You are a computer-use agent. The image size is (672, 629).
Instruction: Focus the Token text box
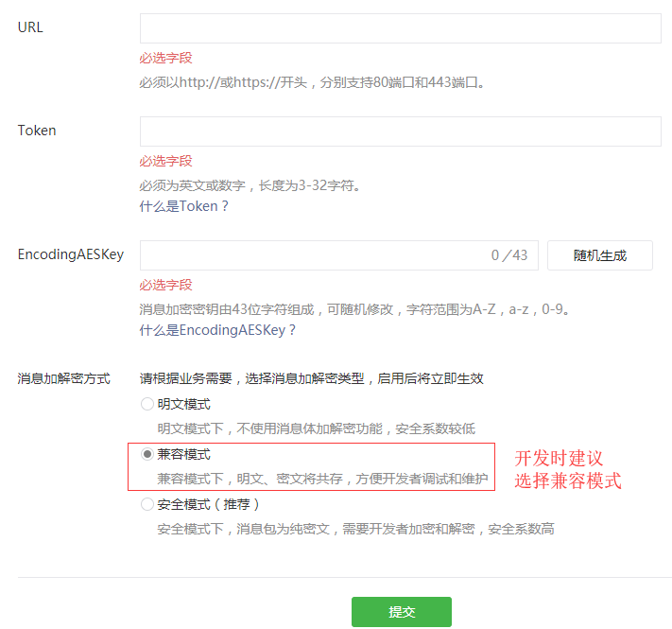400,131
